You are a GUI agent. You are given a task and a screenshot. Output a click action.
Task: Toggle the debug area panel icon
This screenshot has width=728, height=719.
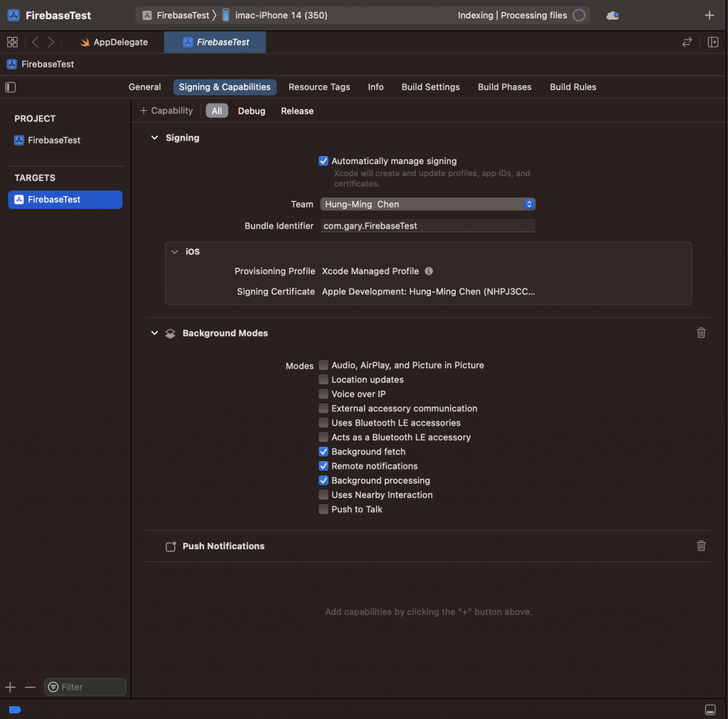click(x=710, y=709)
